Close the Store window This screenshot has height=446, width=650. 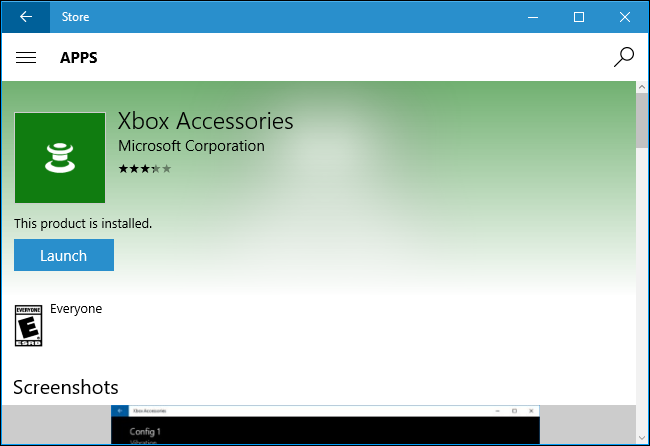[625, 17]
